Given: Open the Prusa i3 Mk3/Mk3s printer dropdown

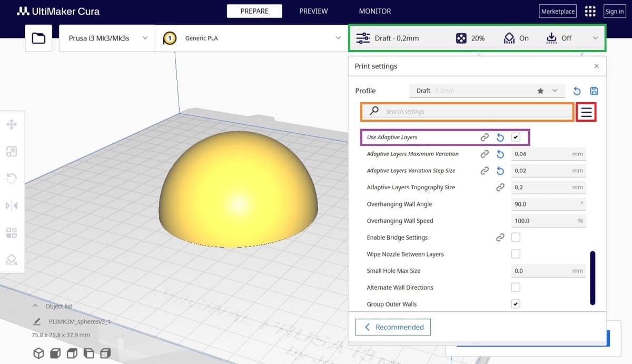Looking at the screenshot, I should coord(107,38).
